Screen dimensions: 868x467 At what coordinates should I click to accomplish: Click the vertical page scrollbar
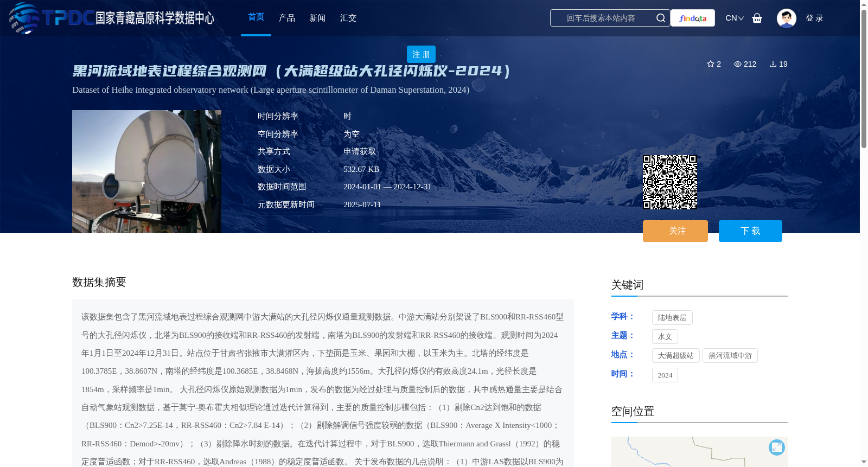(x=864, y=78)
